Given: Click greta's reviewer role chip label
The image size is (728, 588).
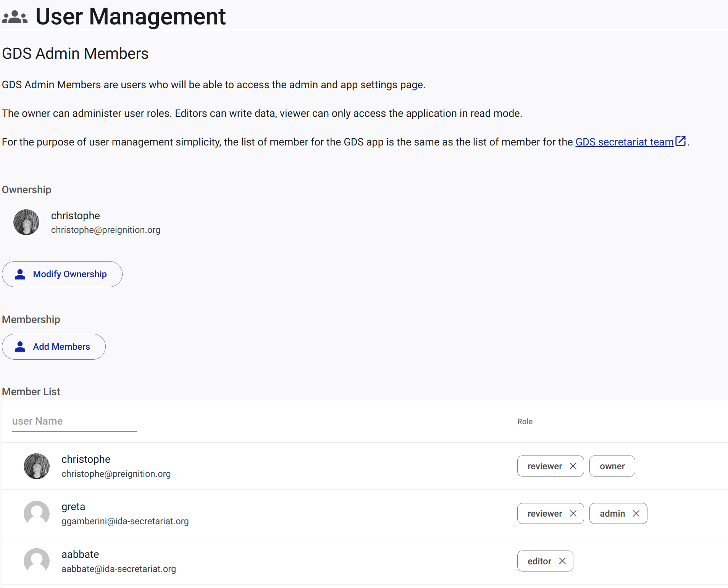Looking at the screenshot, I should coord(545,514).
